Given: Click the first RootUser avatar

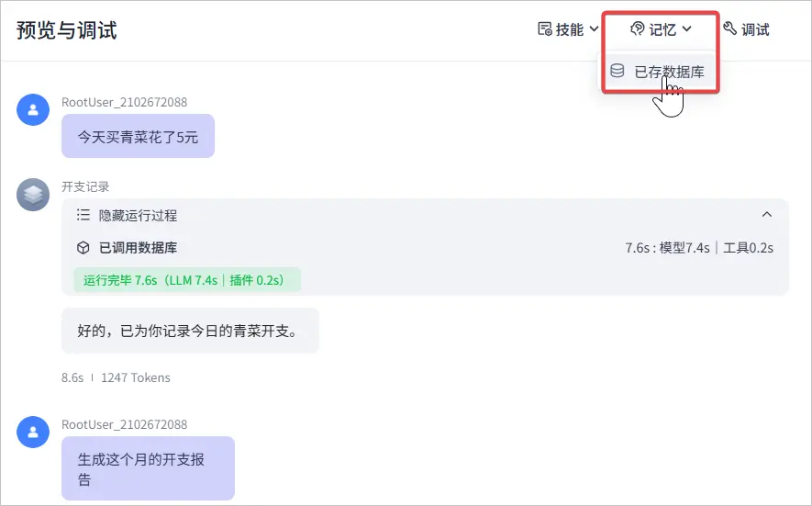Looking at the screenshot, I should (x=33, y=110).
